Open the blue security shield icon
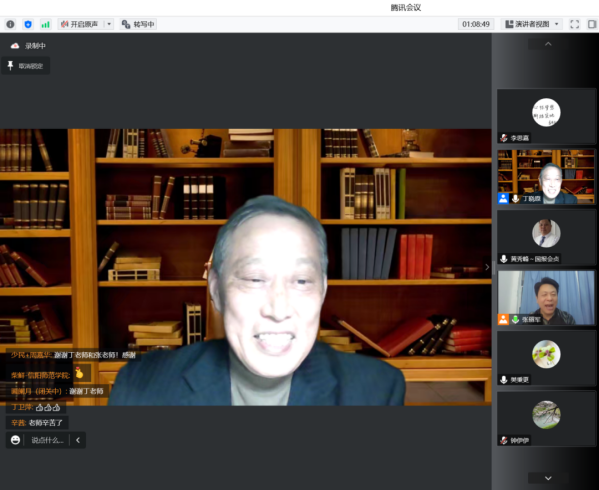 (x=28, y=24)
